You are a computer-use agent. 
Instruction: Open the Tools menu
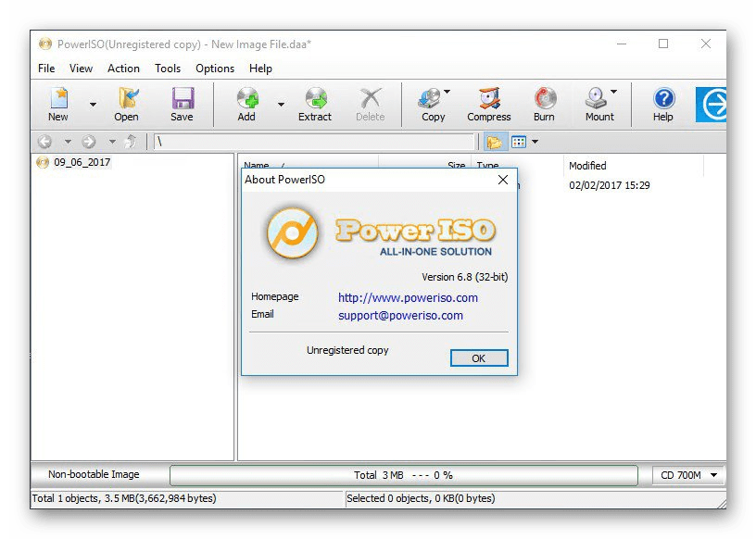[168, 69]
